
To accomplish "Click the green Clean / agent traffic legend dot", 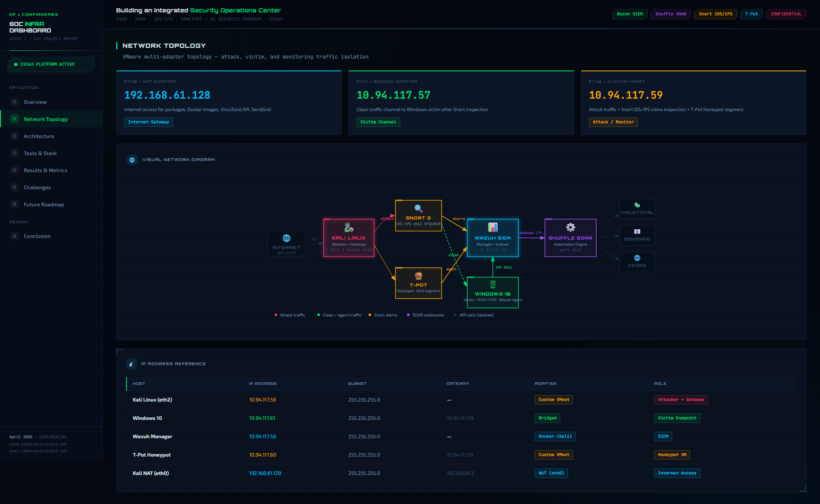I will click(x=319, y=315).
